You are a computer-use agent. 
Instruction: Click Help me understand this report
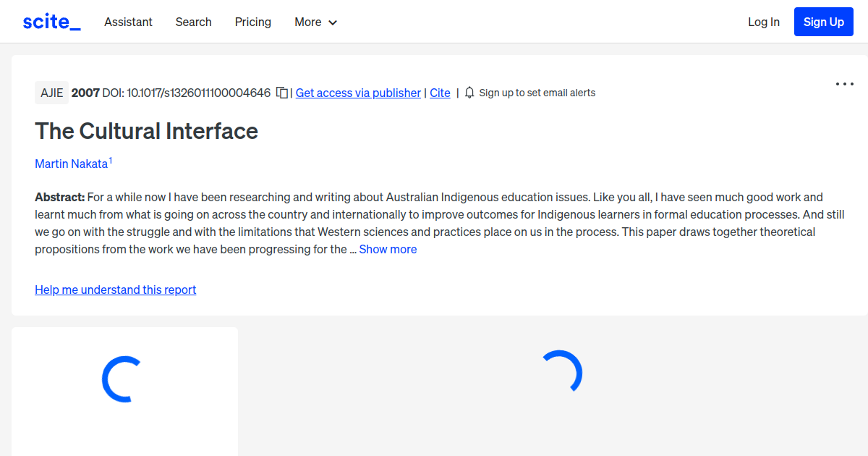click(115, 290)
